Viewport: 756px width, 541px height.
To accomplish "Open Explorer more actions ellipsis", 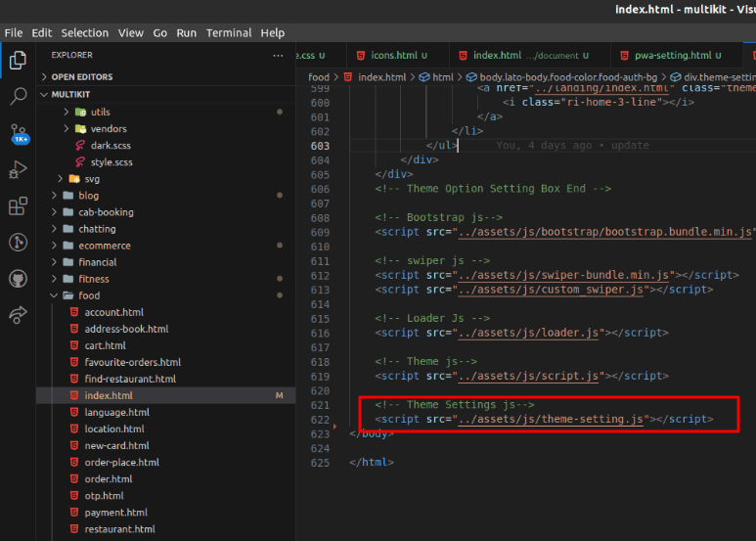I will 278,56.
